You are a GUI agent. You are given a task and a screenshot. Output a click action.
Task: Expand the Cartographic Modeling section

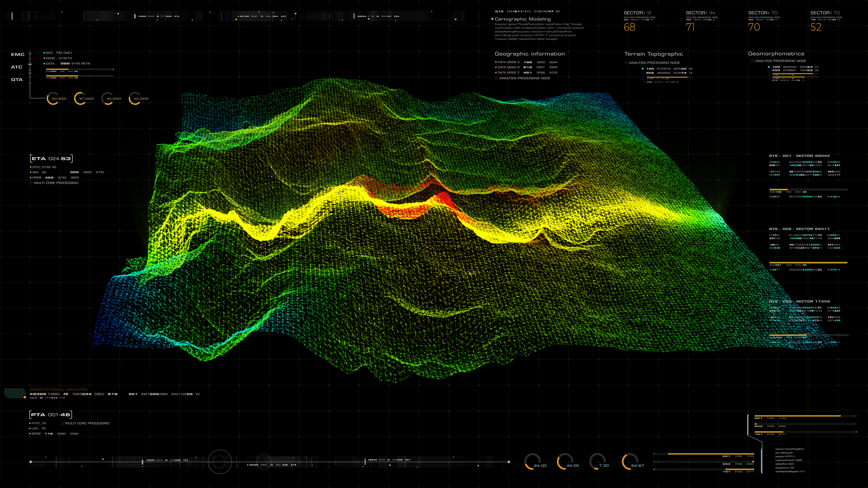[x=522, y=19]
